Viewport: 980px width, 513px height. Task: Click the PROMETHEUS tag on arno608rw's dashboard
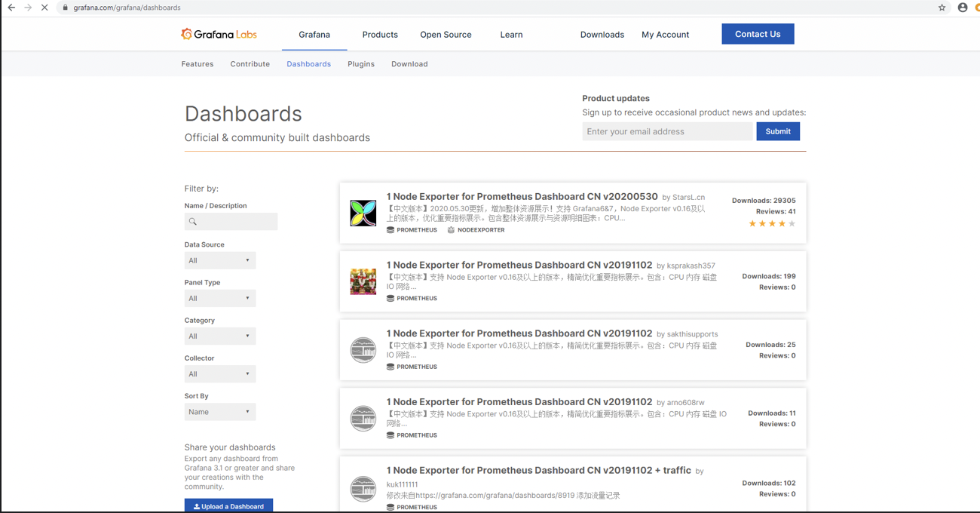[x=412, y=435]
